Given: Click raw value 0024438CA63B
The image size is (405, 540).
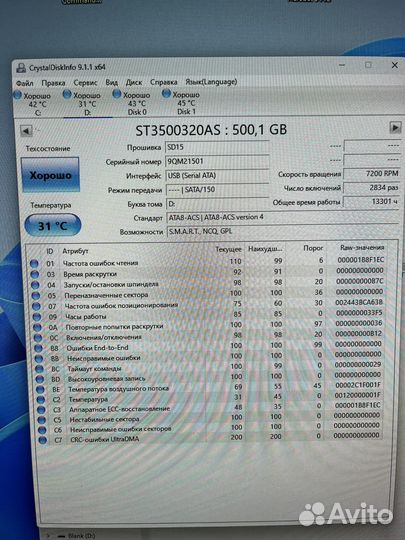Looking at the screenshot, I should click(359, 302).
